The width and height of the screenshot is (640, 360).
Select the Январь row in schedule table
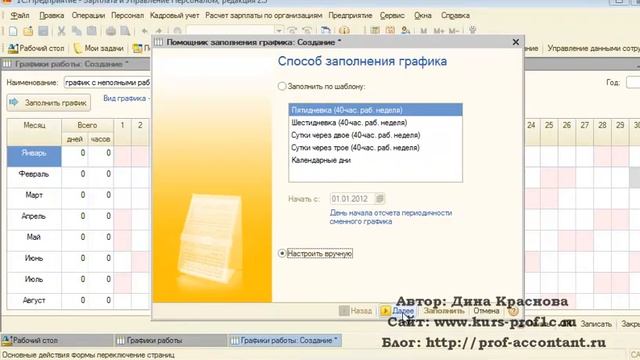[x=34, y=156]
